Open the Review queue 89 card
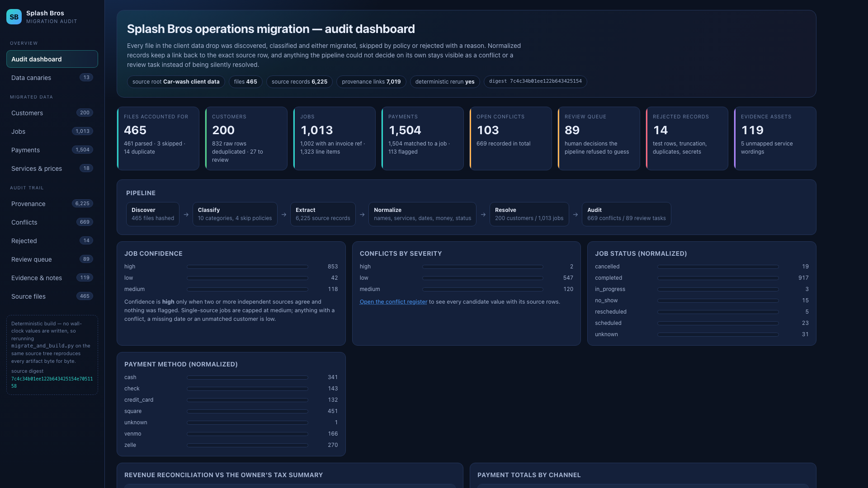This screenshot has height=488, width=868. (599, 138)
